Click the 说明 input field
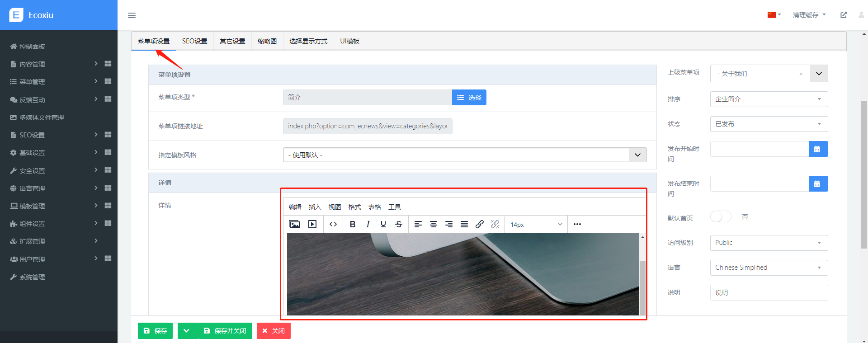 coord(769,293)
